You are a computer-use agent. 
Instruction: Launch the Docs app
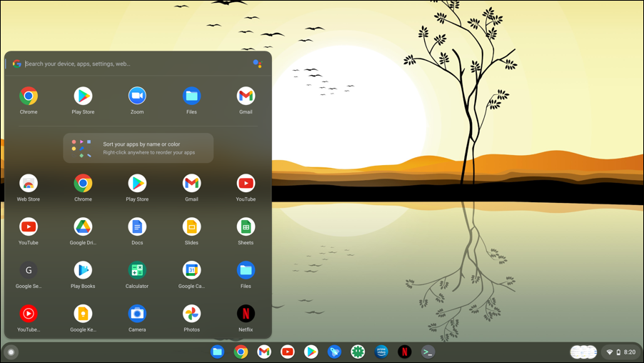click(x=137, y=227)
